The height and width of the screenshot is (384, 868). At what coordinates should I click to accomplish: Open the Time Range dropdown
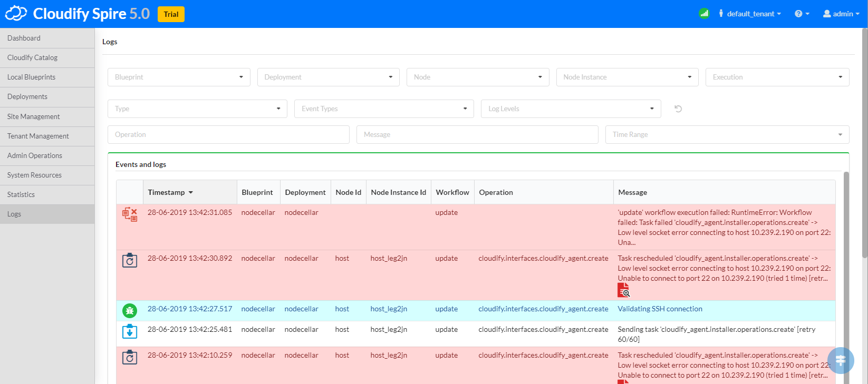tap(727, 134)
